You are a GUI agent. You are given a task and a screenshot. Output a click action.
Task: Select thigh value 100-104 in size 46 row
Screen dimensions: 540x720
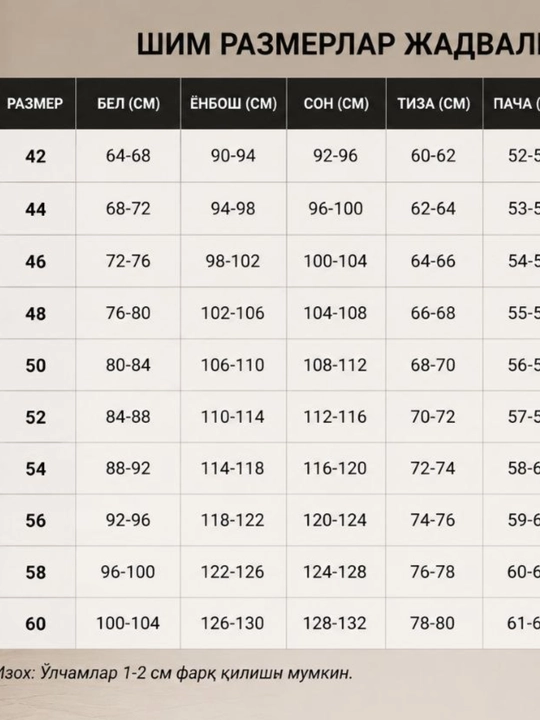pos(335,261)
